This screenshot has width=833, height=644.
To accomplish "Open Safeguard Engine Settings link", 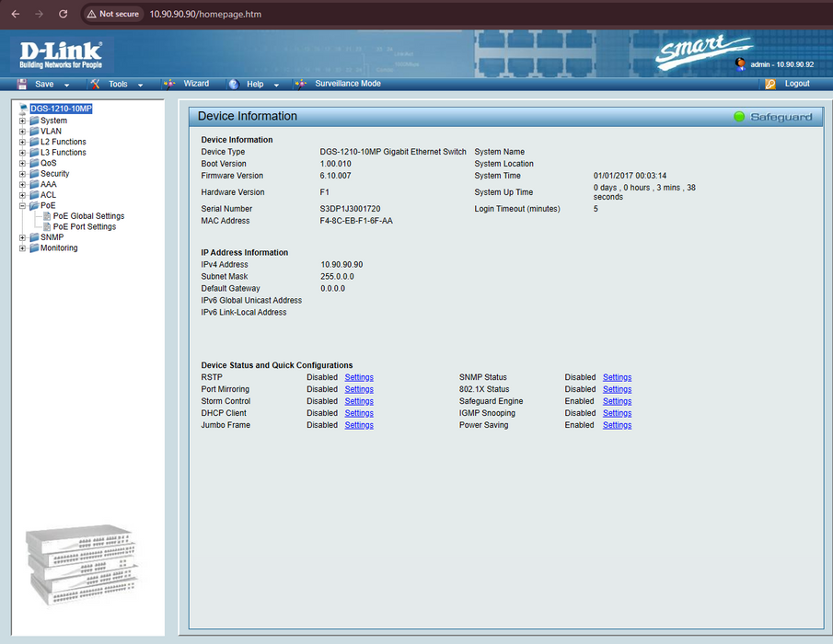I will 618,401.
